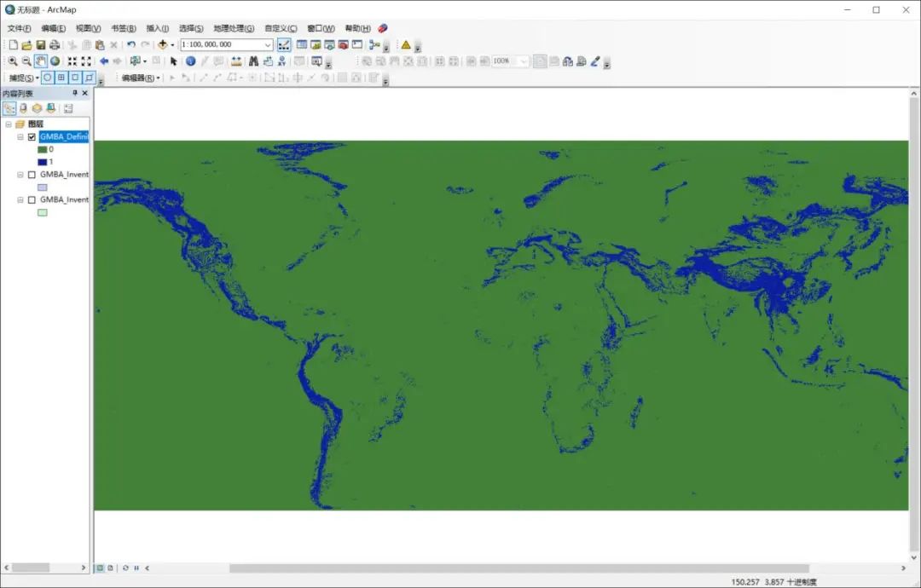Select the Zoom Out tool
Viewport: 921px width, 588px height.
tap(26, 61)
